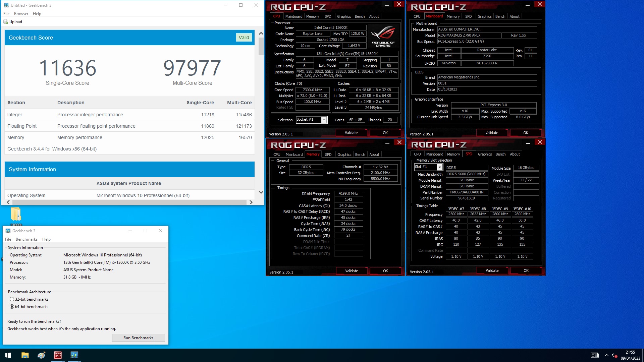Click the Max Bandwidth DDR5-5600 field
This screenshot has width=644, height=362.
tap(467, 174)
